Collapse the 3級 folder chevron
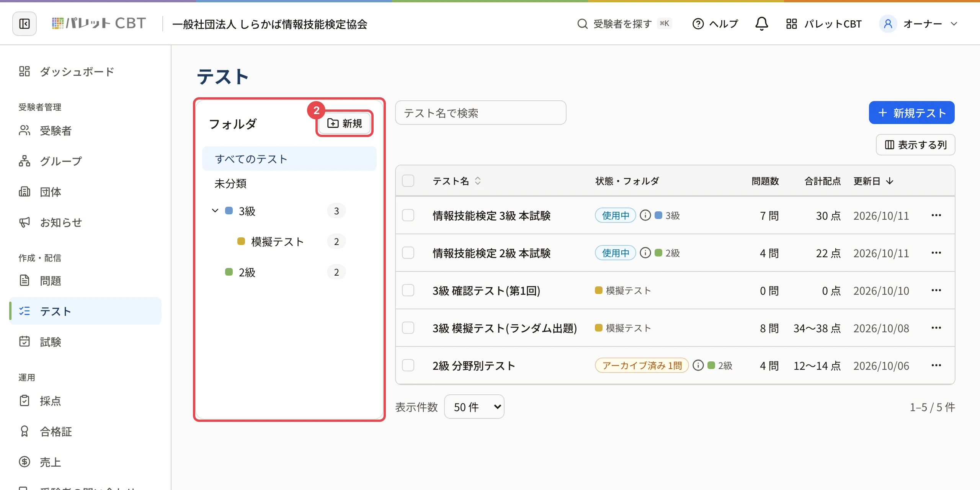The width and height of the screenshot is (980, 490). tap(215, 211)
